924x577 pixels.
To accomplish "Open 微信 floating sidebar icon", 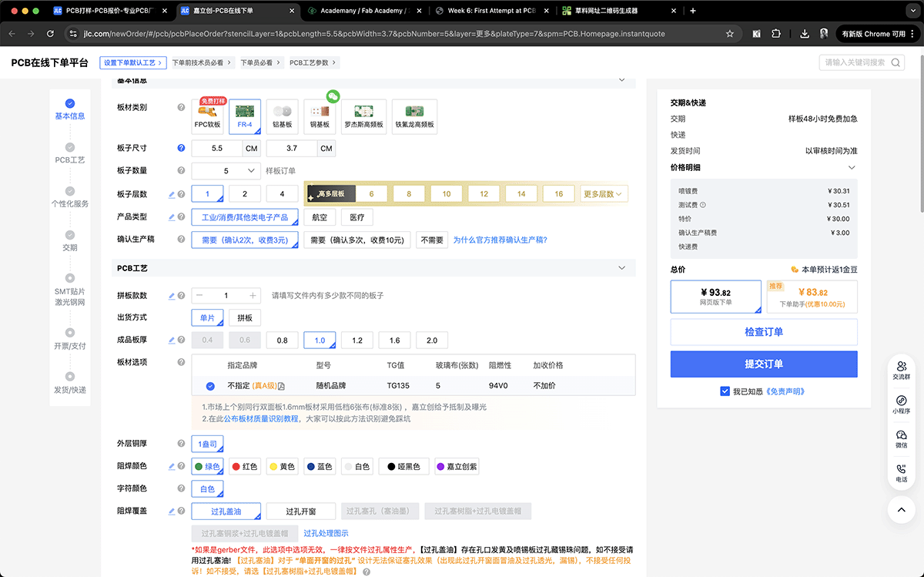I will (902, 439).
